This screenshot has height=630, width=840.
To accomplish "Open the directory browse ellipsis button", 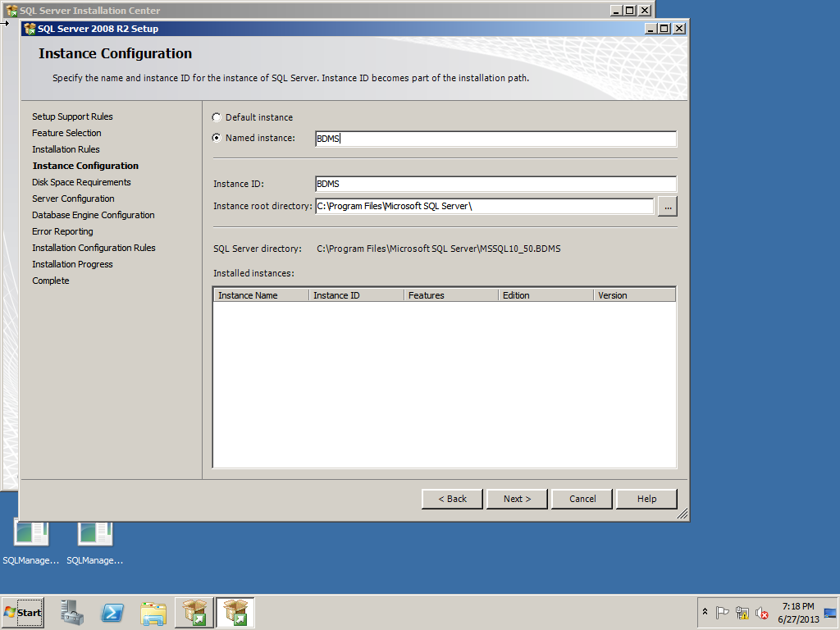I will click(x=668, y=207).
